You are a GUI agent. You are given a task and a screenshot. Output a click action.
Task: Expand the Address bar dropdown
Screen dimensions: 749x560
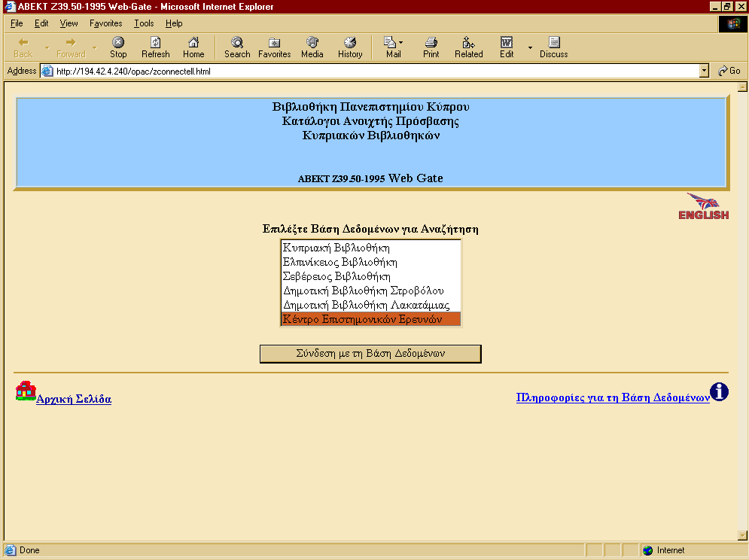[x=704, y=71]
